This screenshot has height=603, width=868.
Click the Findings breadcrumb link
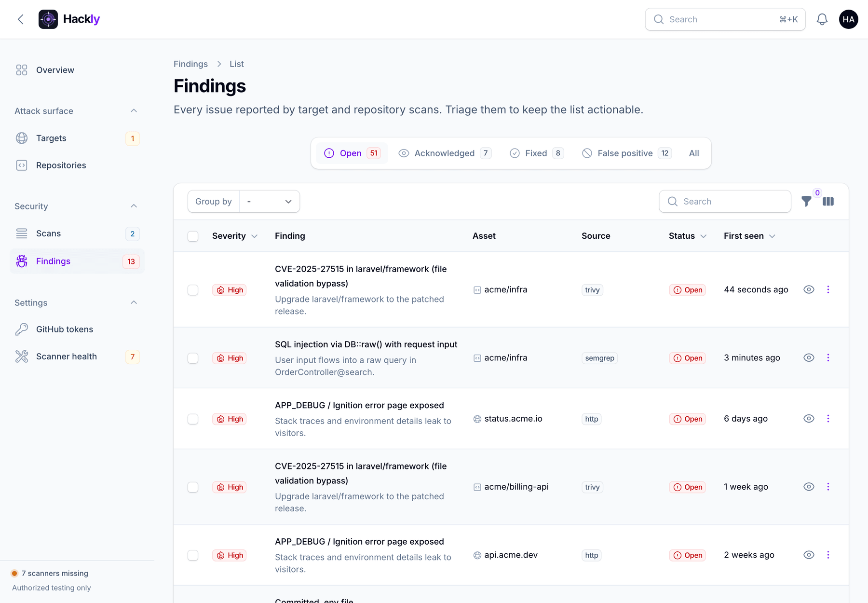coord(190,64)
